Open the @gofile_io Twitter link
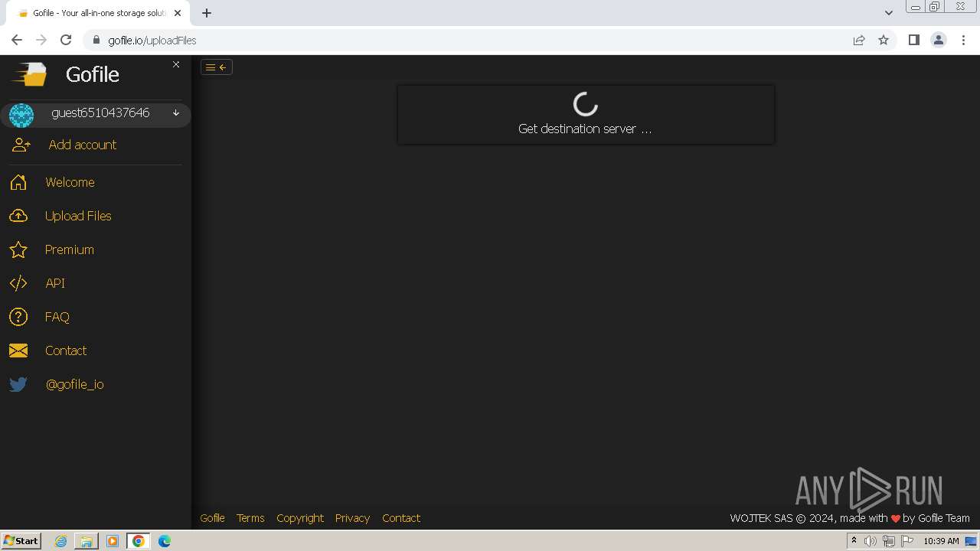 pos(74,384)
